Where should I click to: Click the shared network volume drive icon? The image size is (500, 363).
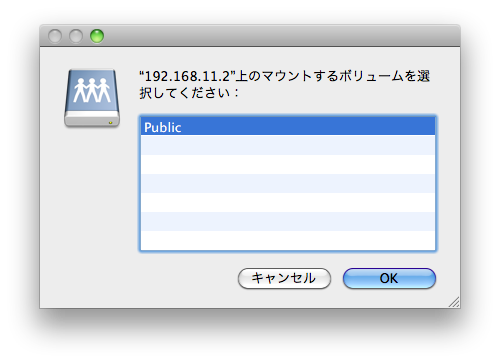click(92, 98)
